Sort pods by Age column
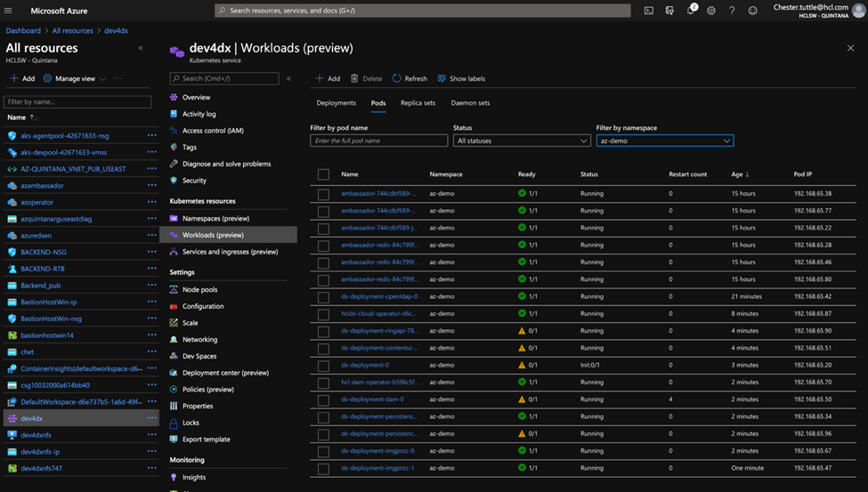Screen dimensions: 868x492 [740, 174]
